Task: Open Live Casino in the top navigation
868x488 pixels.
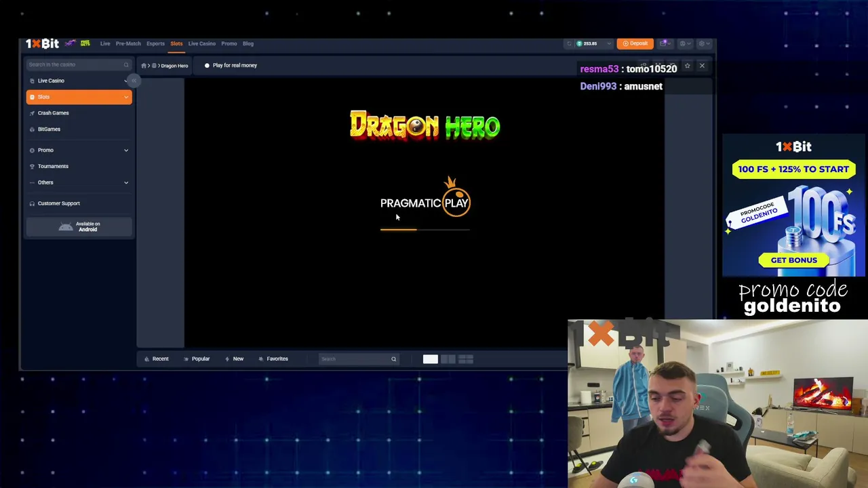Action: (202, 43)
